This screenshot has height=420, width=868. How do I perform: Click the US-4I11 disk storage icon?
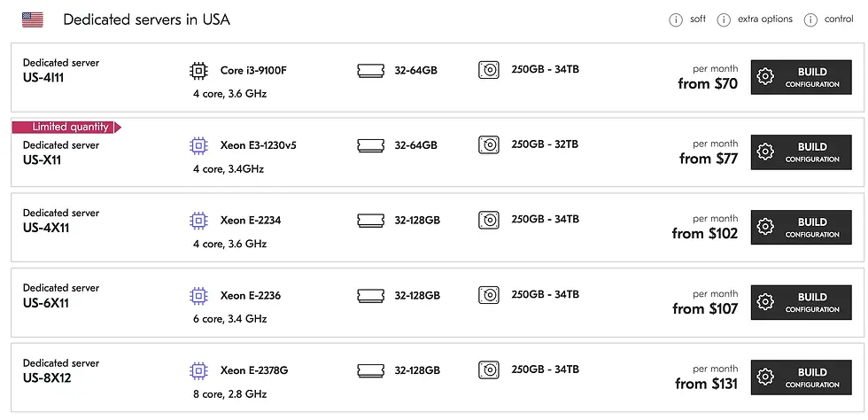488,70
